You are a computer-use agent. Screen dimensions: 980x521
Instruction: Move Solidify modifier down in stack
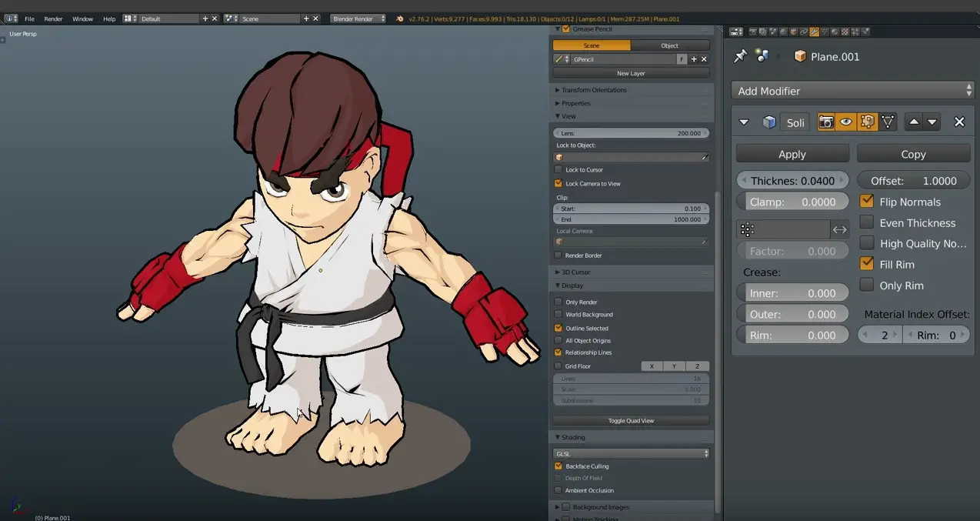coord(932,122)
